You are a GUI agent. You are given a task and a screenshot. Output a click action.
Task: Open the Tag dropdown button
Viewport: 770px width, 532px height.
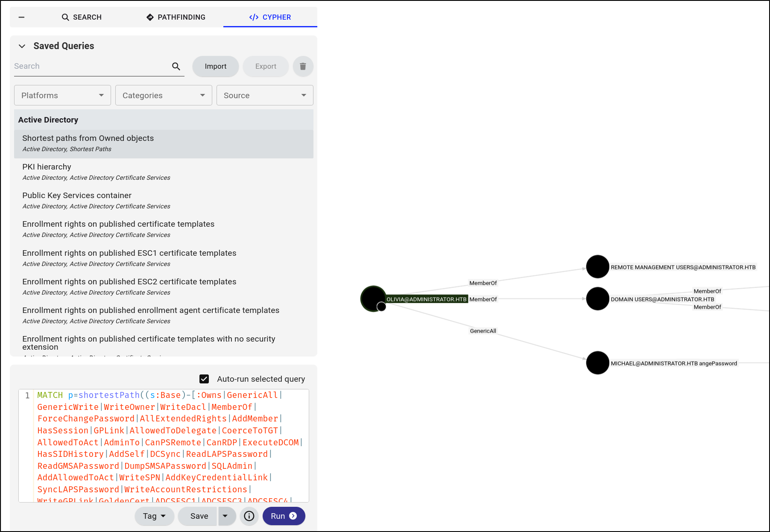154,516
